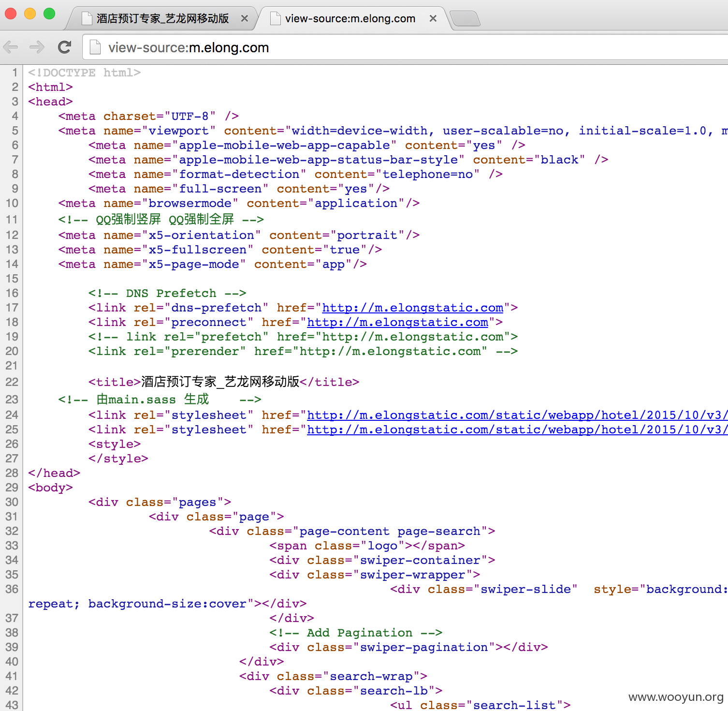Switch to the 酒店预订专家_艺龙网移动版 tab

[x=162, y=18]
